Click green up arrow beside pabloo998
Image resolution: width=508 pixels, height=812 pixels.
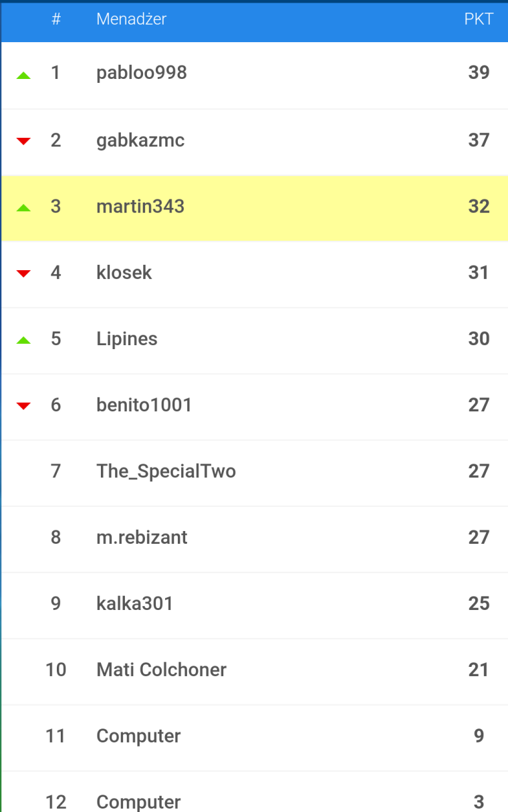coord(23,76)
